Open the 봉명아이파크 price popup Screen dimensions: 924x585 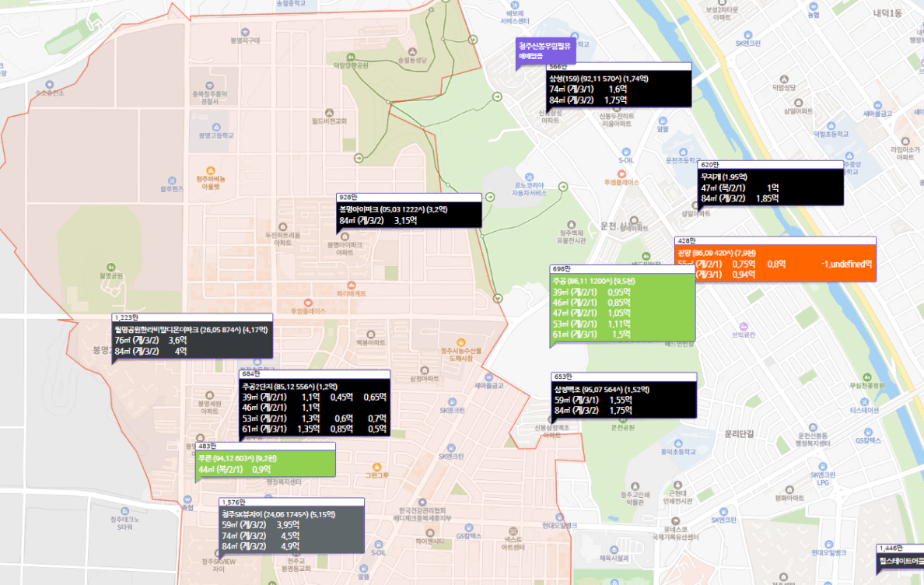pos(408,215)
